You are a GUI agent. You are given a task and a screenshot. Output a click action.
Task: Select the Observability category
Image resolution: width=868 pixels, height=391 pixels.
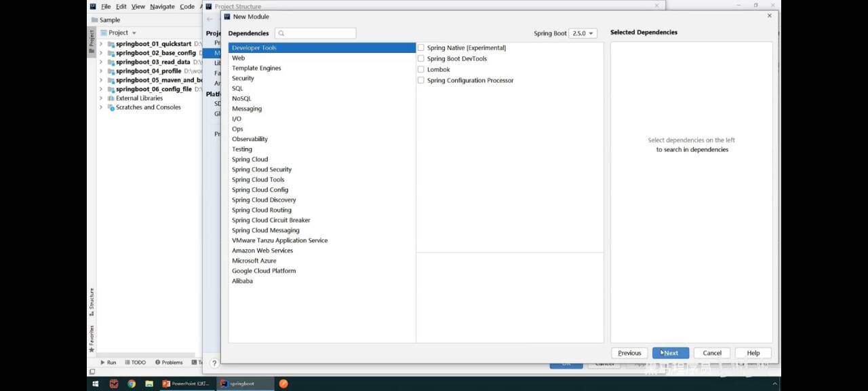322,139
